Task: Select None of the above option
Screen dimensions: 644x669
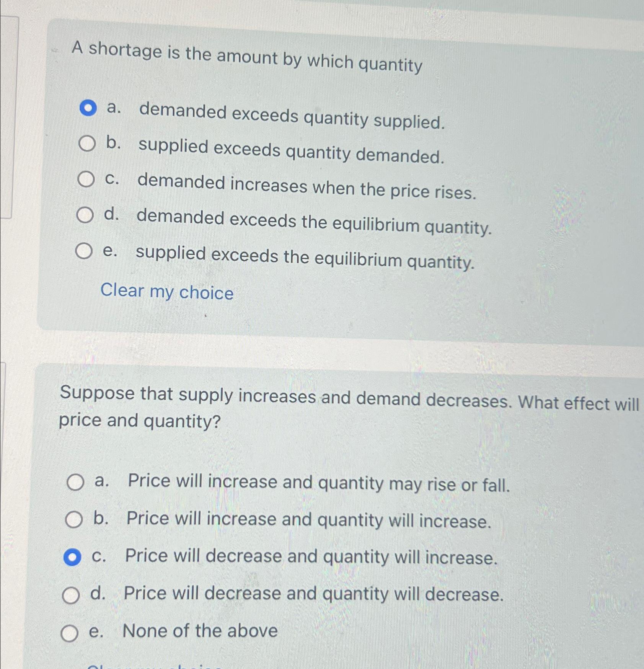Action: [x=70, y=633]
